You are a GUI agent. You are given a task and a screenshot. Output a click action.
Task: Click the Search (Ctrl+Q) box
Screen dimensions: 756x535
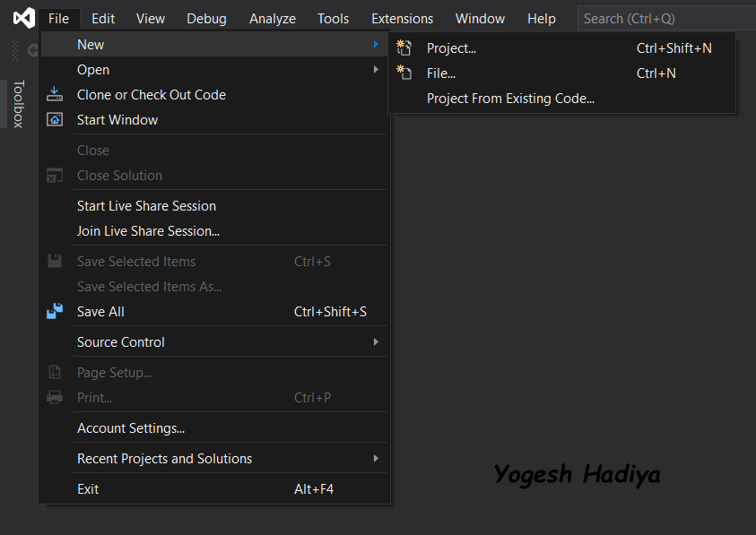pyautogui.click(x=666, y=18)
